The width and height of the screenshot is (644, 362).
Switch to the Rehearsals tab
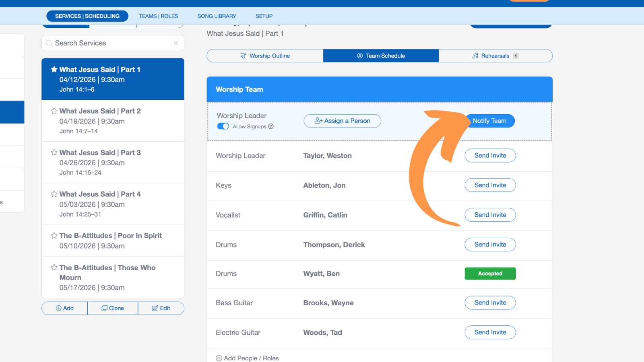pyautogui.click(x=495, y=56)
